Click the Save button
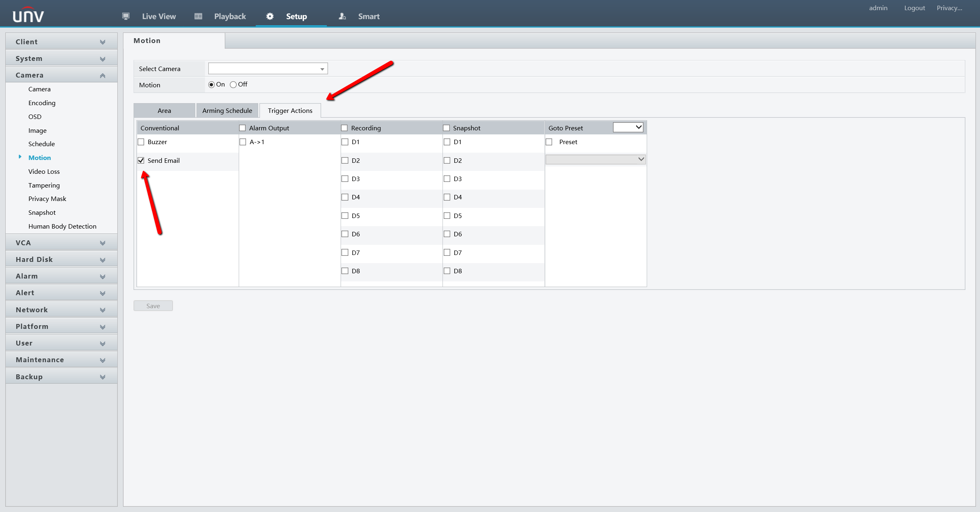Screen dimensions: 980x512 tap(153, 306)
